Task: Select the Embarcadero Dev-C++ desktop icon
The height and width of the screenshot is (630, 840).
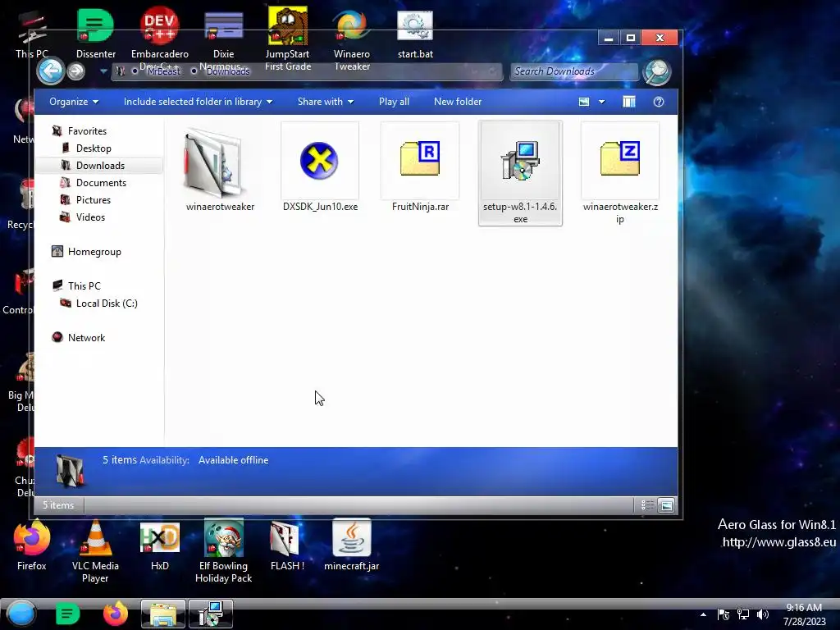Action: tap(160, 39)
